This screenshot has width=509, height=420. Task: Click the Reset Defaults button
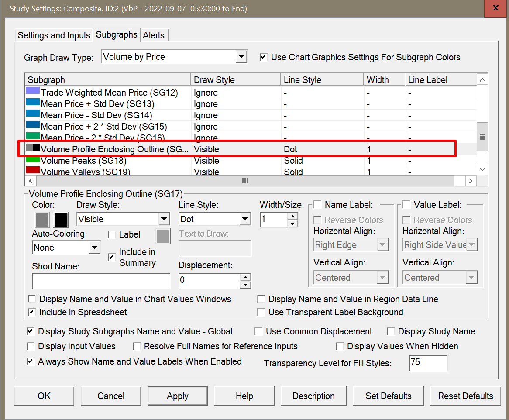[465, 396]
